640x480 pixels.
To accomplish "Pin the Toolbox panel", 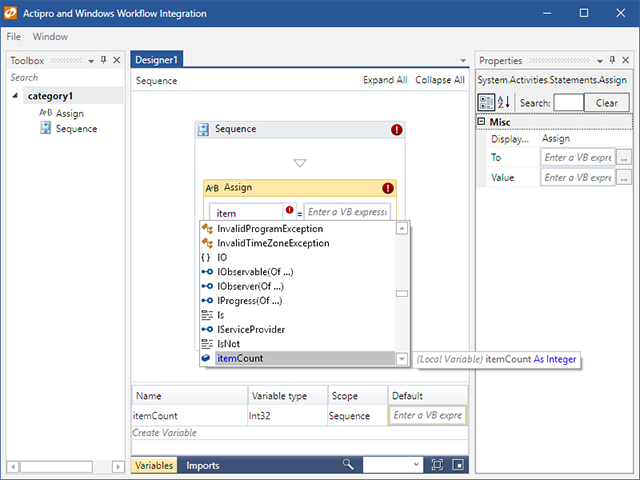I will [104, 60].
